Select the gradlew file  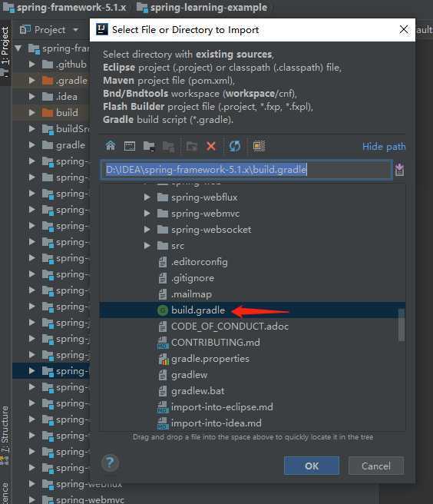point(189,375)
